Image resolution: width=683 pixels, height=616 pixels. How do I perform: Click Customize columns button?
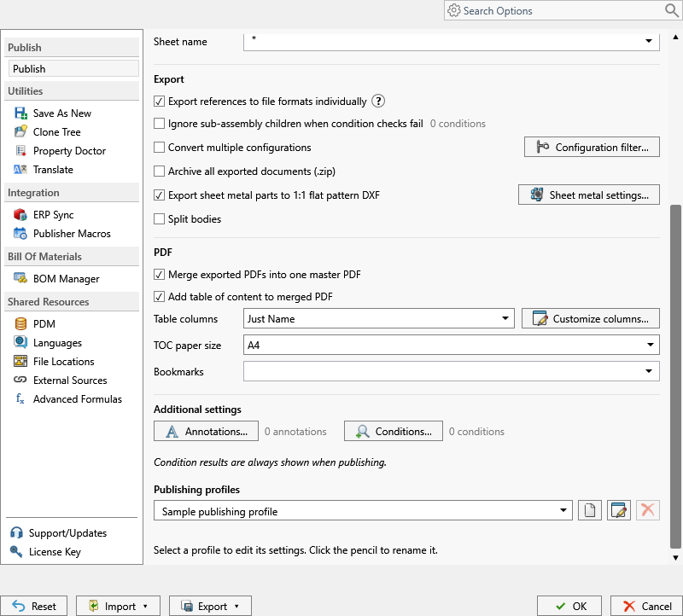click(x=590, y=319)
